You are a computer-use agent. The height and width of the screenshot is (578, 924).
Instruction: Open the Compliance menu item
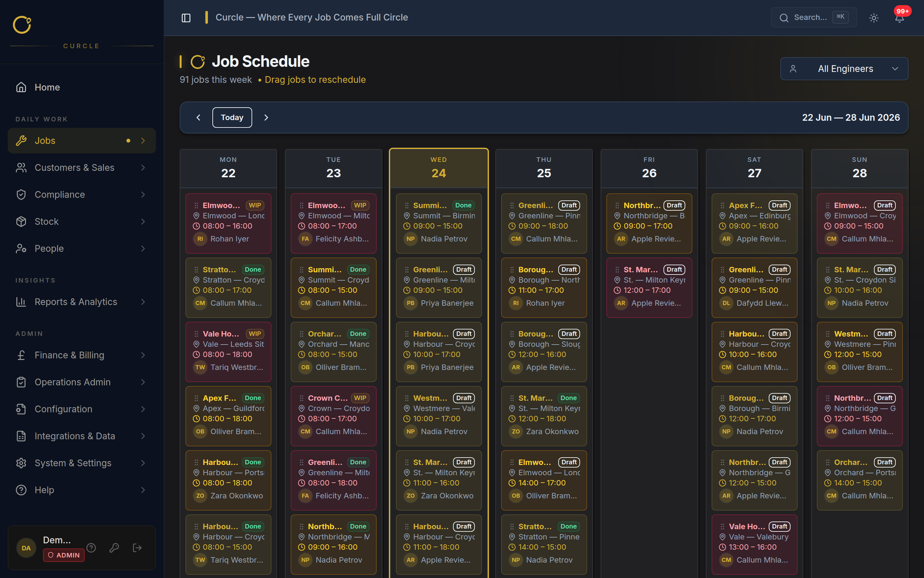coord(82,195)
